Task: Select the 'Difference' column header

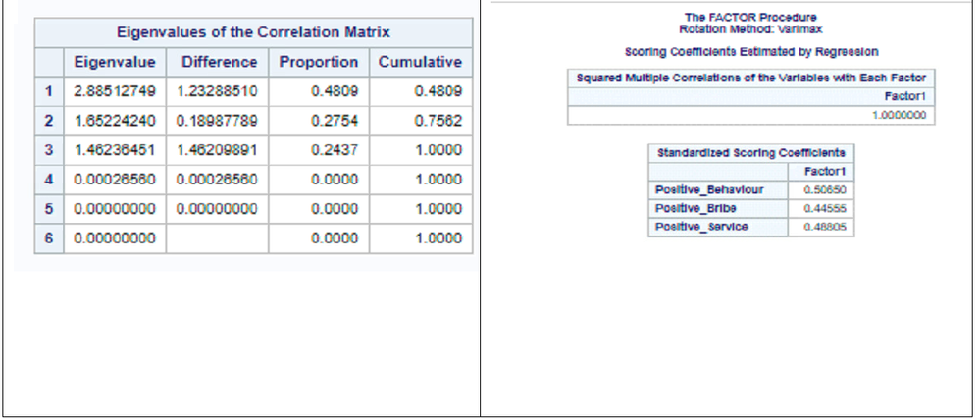Action: (x=218, y=62)
